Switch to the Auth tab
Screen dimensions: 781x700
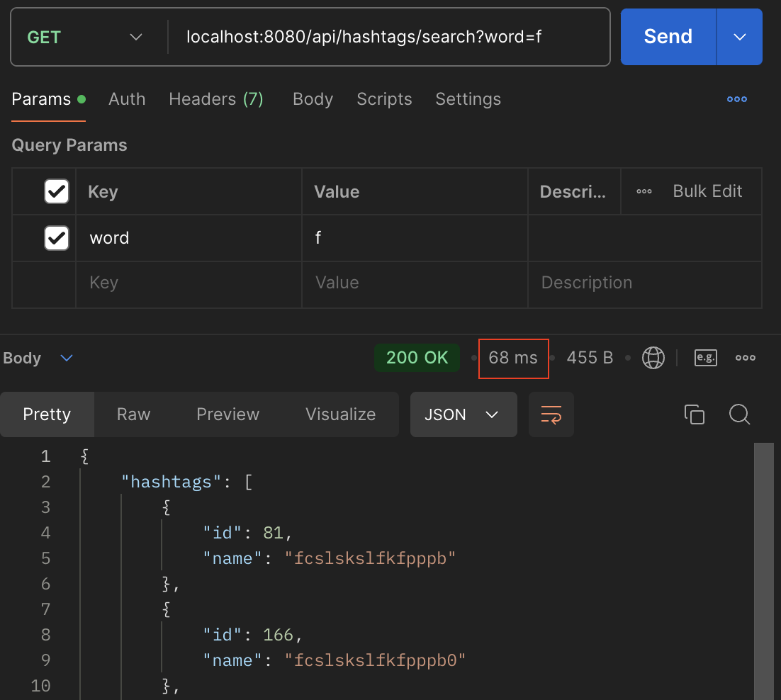click(127, 99)
